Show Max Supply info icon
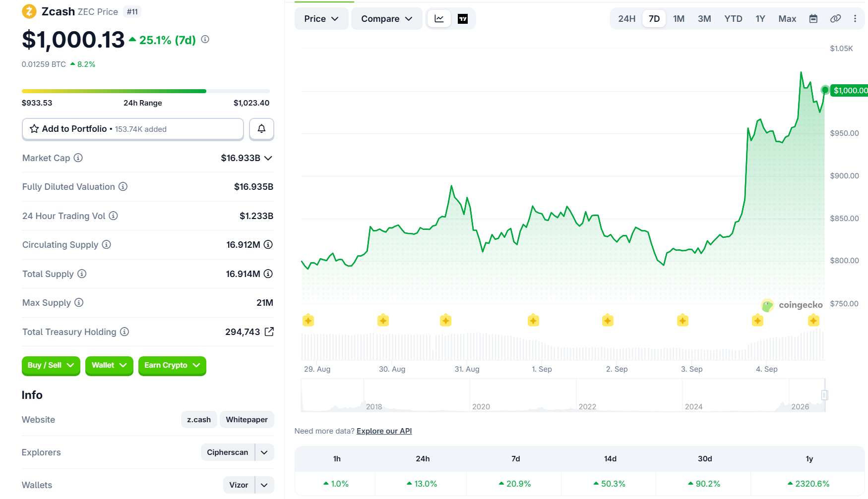 (79, 302)
